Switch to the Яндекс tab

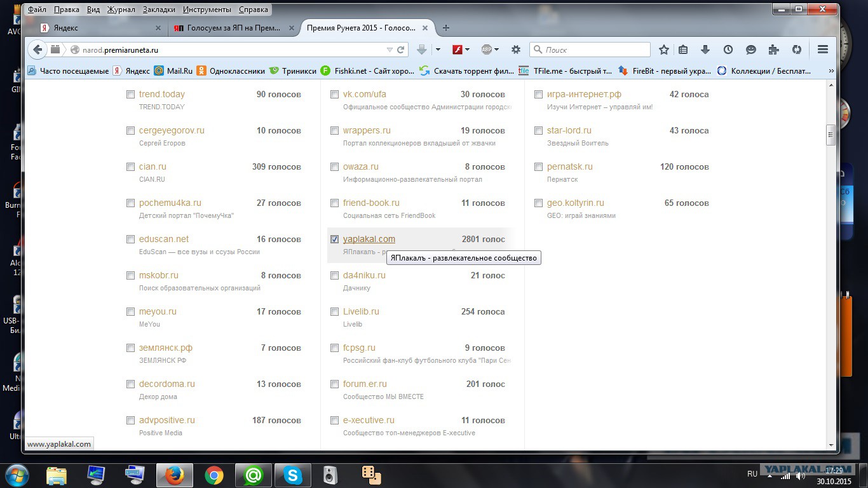click(x=101, y=28)
